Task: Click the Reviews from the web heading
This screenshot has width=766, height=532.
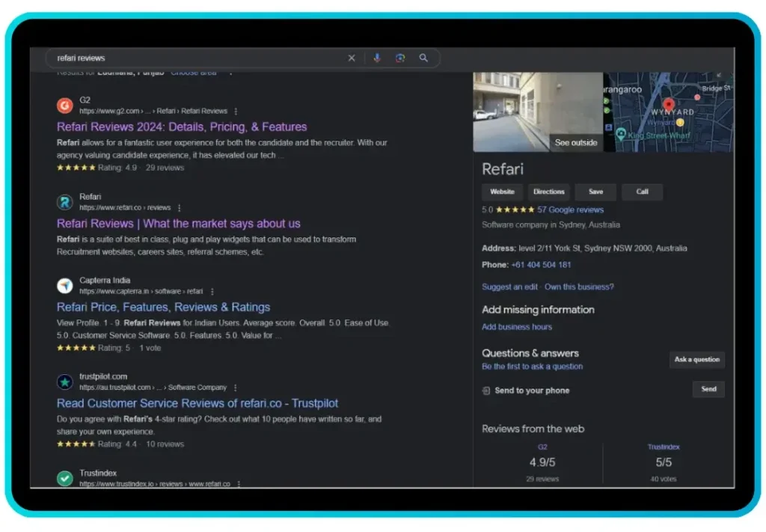Action: point(533,429)
